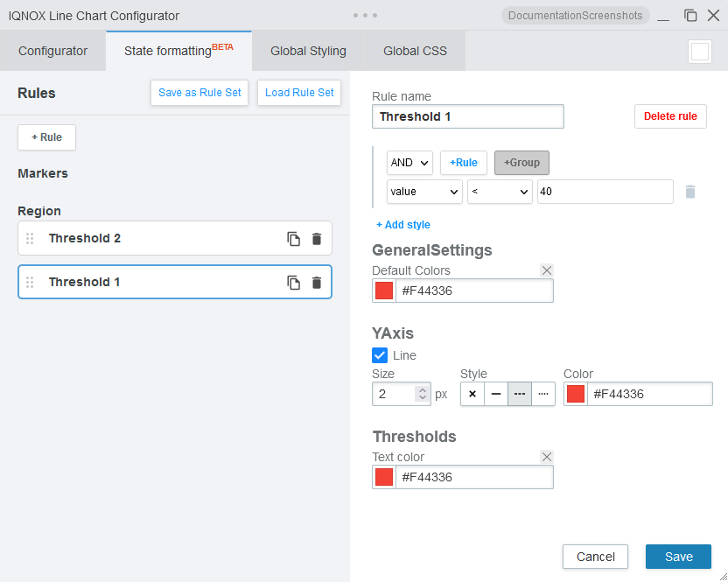The height and width of the screenshot is (582, 728).
Task: Click the + Add style link
Action: [x=403, y=225]
